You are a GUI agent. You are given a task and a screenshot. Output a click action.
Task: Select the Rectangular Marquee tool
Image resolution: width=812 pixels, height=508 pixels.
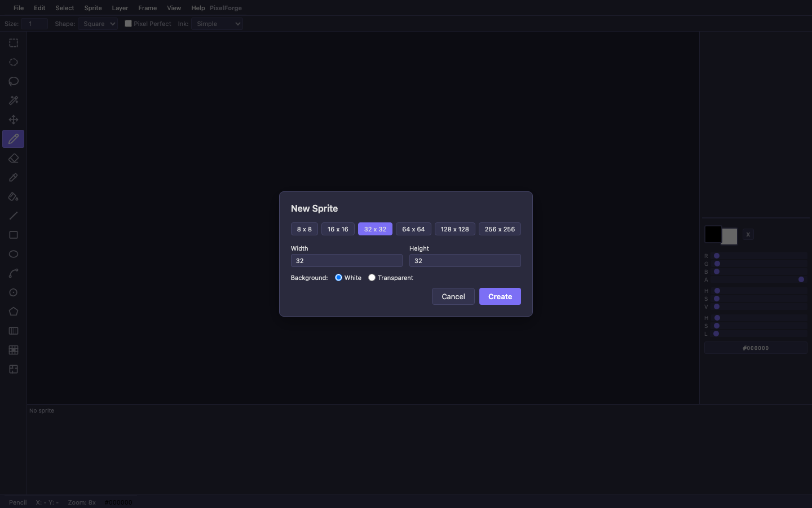(x=14, y=43)
